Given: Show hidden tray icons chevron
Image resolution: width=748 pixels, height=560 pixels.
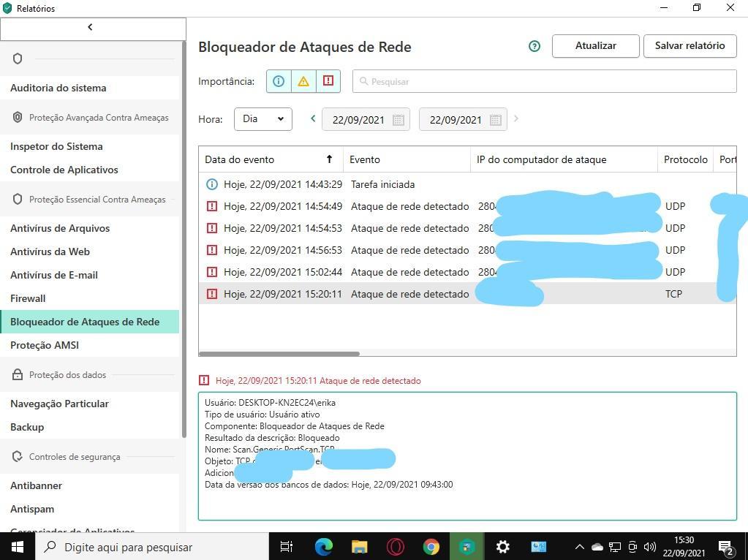Looking at the screenshot, I should pos(579,547).
